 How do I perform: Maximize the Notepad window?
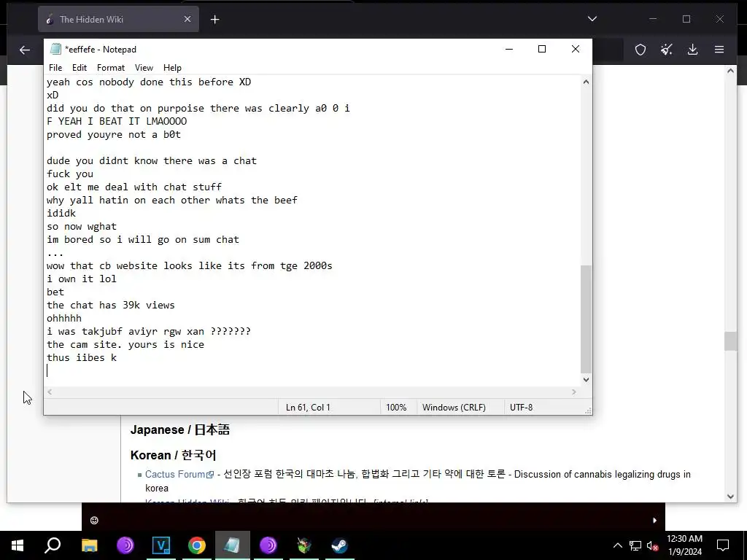point(542,49)
